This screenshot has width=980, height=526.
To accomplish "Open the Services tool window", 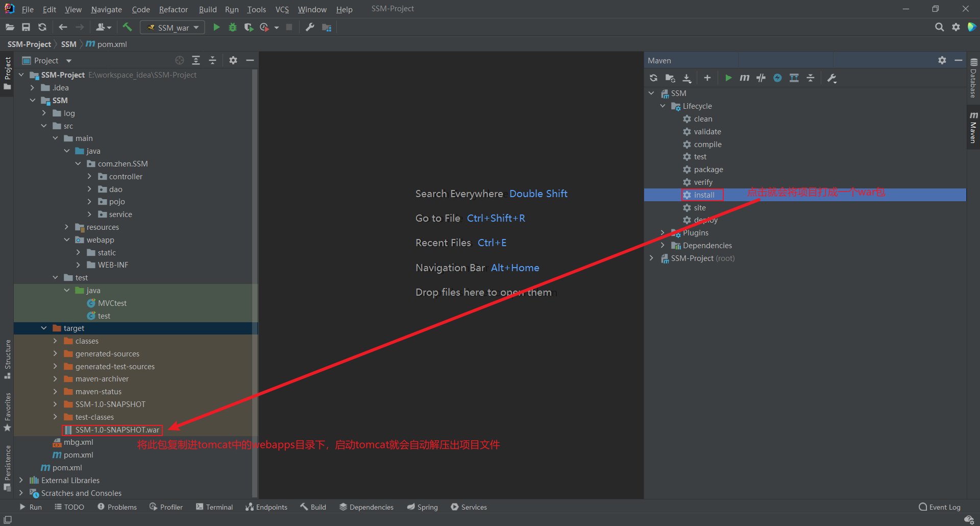I will pyautogui.click(x=469, y=507).
